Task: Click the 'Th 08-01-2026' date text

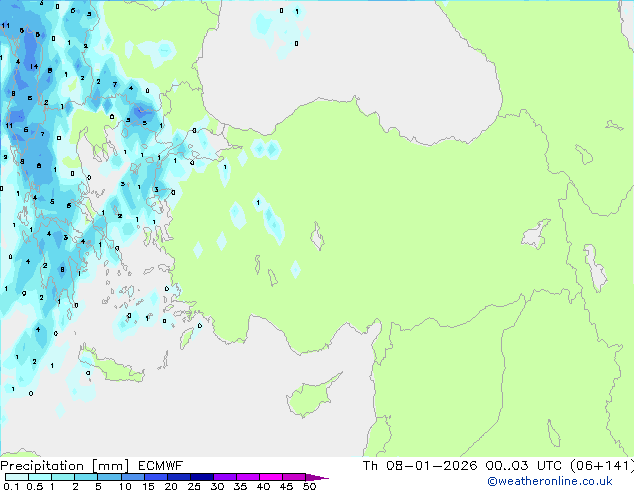Action: (420, 466)
